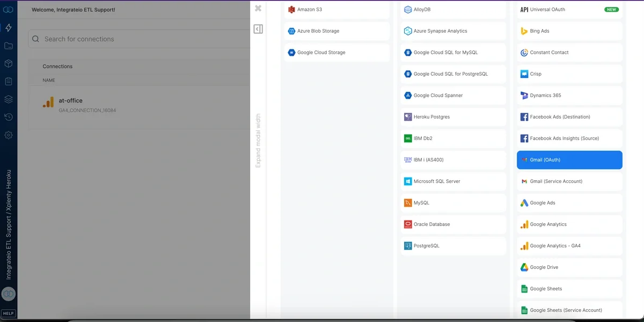Open the at-office connection row
This screenshot has width=644, height=322.
[x=139, y=105]
